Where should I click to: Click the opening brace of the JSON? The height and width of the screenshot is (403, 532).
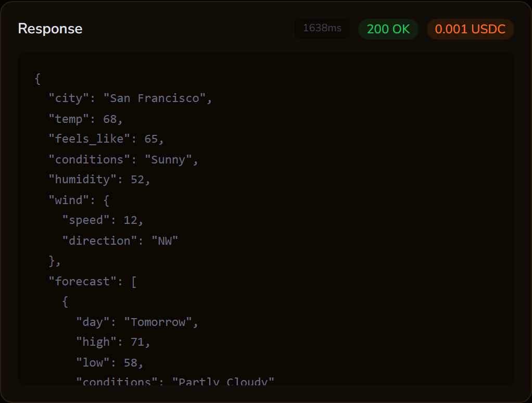click(37, 78)
